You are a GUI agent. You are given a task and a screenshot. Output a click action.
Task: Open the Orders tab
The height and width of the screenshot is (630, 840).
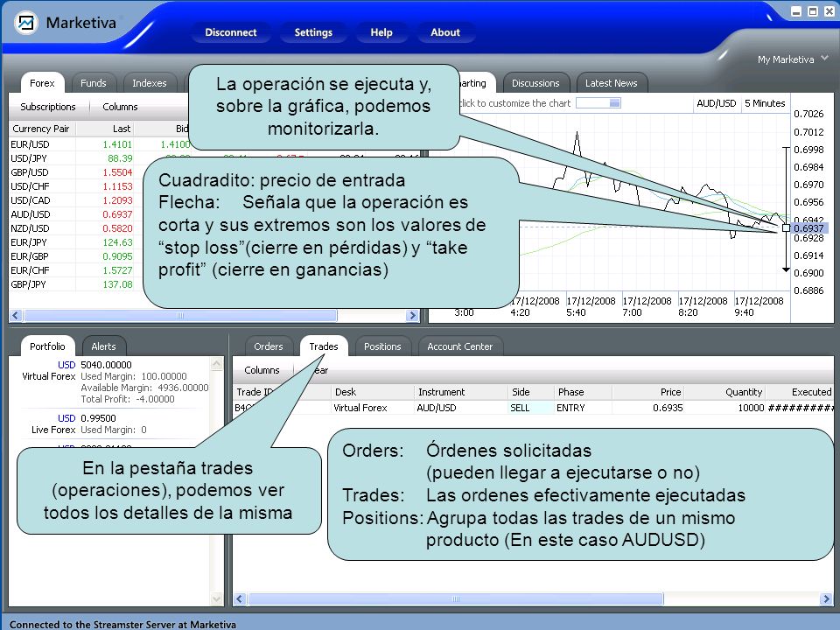tap(269, 346)
